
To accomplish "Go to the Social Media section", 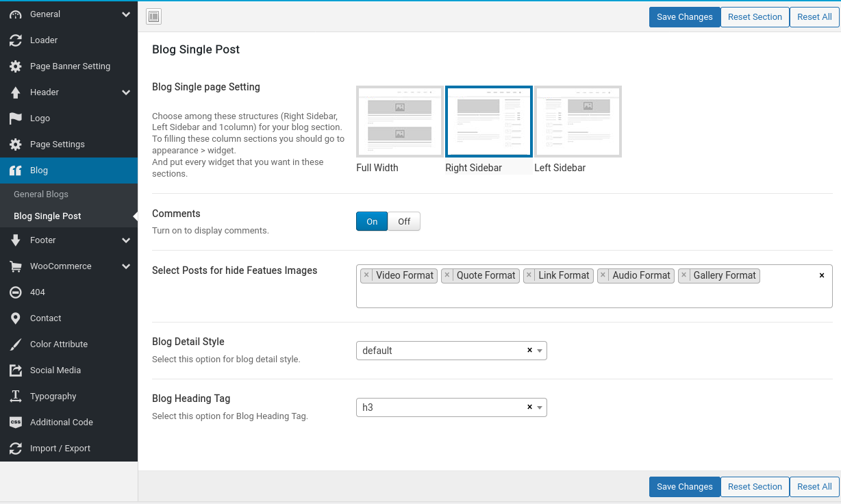I will tap(68, 370).
